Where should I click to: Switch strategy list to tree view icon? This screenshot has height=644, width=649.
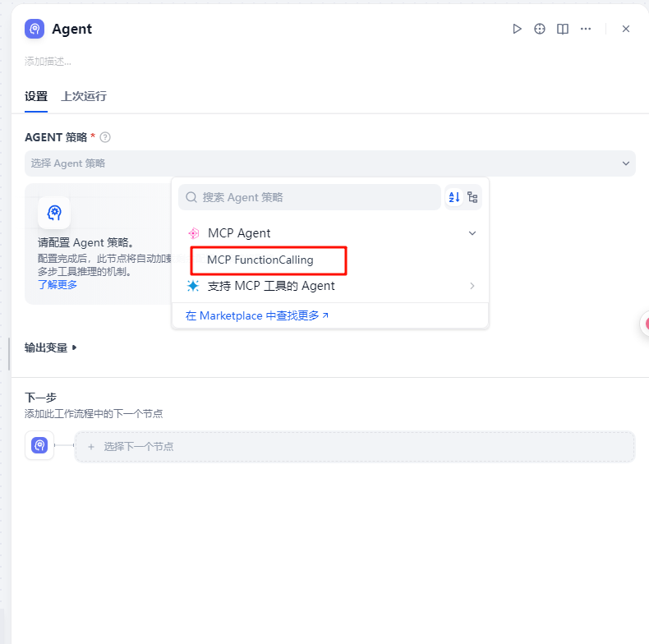(x=472, y=197)
